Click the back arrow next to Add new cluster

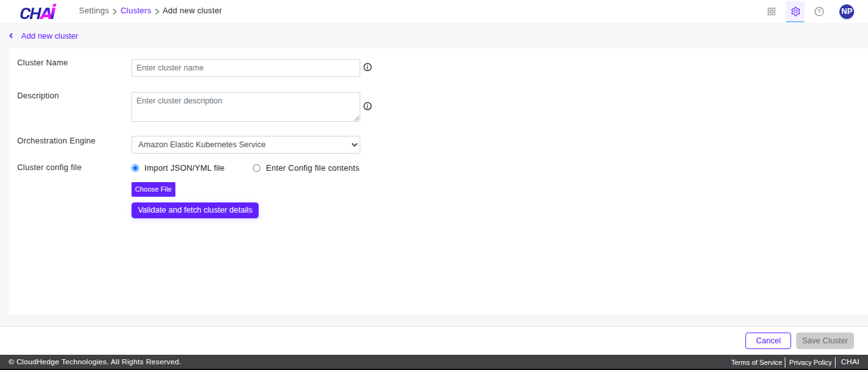pyautogui.click(x=10, y=36)
